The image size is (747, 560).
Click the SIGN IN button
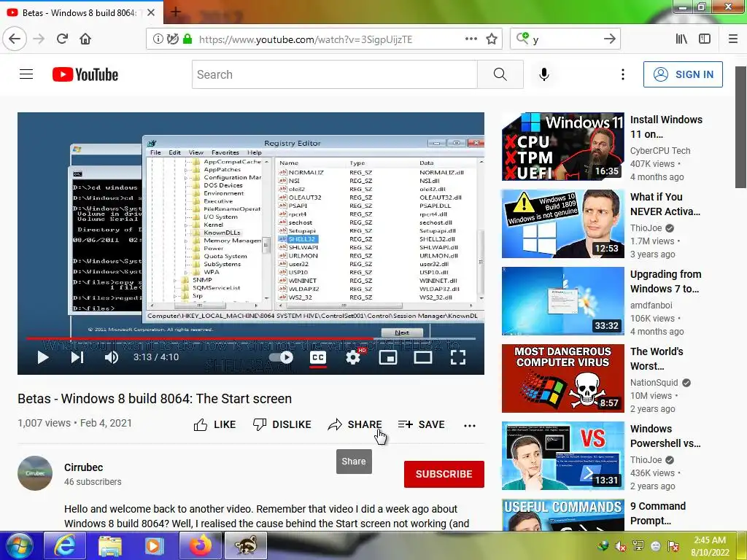(683, 74)
